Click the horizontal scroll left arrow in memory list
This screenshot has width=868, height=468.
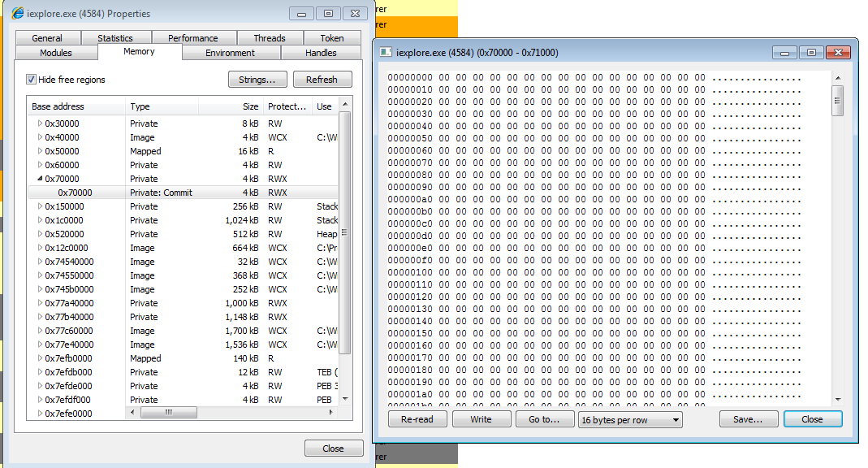pyautogui.click(x=132, y=412)
